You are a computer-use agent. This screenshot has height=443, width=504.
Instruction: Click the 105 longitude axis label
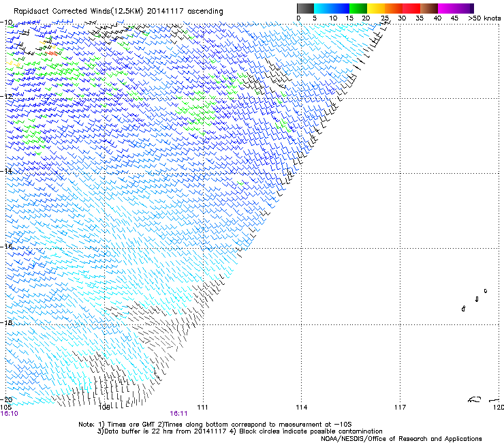point(5,408)
